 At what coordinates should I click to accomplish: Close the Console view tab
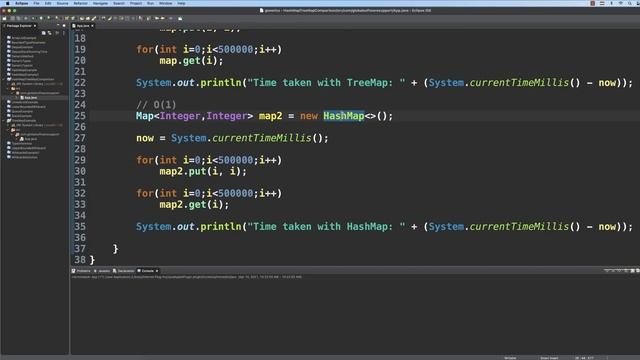point(157,271)
